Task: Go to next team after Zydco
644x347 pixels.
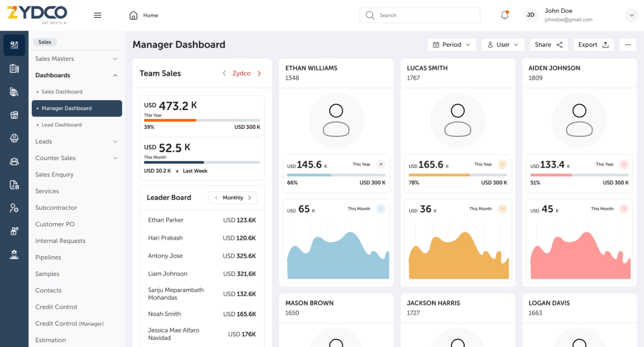Action: click(x=259, y=73)
